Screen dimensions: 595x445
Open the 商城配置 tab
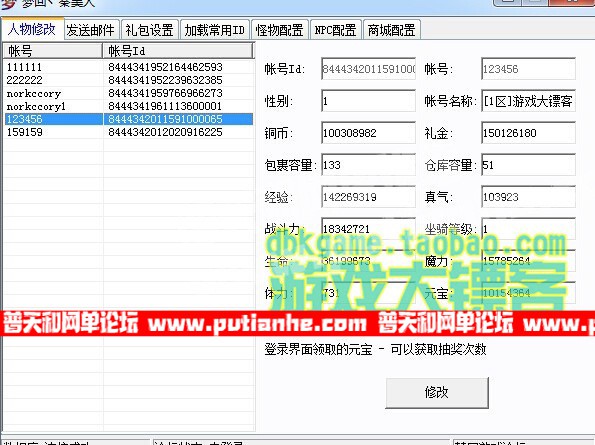pyautogui.click(x=392, y=30)
